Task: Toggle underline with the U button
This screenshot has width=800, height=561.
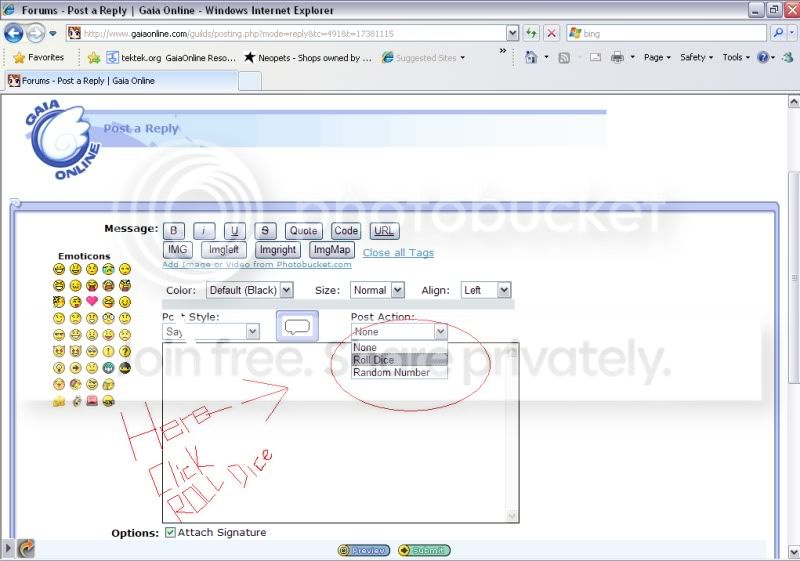Action: pyautogui.click(x=235, y=231)
